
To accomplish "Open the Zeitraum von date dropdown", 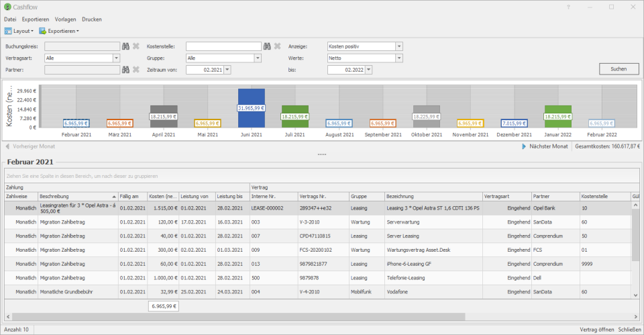I will 227,70.
